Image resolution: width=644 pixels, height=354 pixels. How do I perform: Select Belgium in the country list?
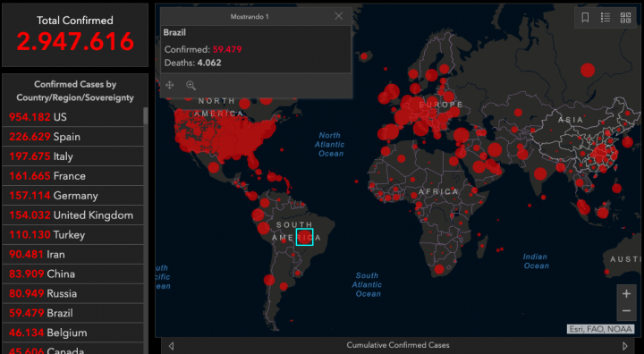72,333
